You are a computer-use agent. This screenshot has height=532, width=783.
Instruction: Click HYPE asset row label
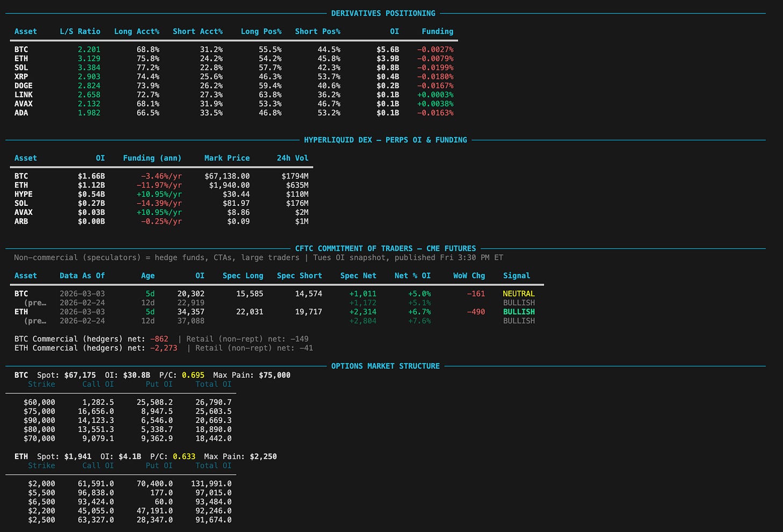pyautogui.click(x=23, y=194)
